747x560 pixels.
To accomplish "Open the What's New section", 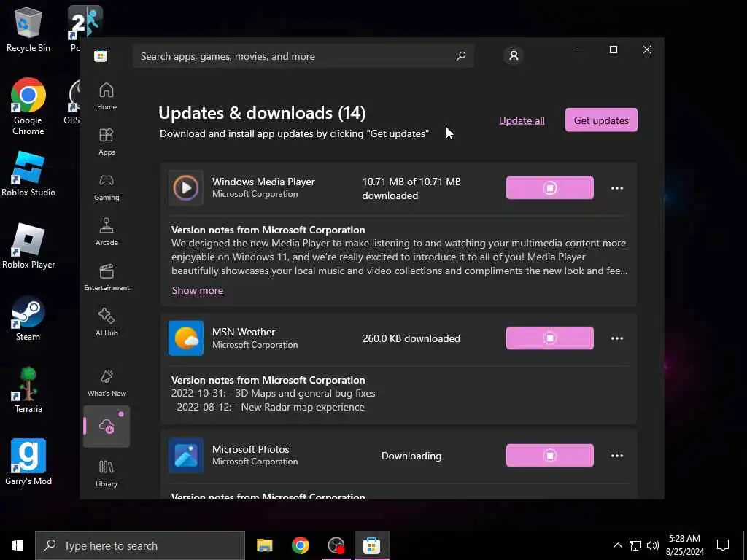I will (107, 382).
